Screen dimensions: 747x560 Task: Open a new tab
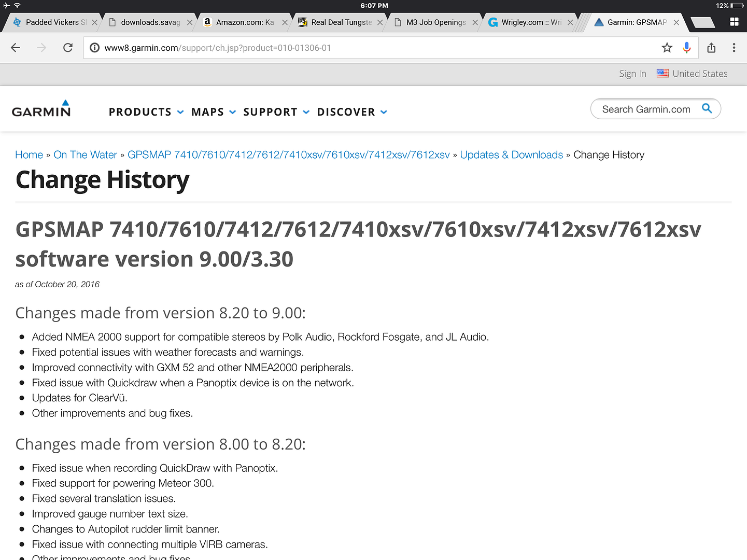point(703,22)
